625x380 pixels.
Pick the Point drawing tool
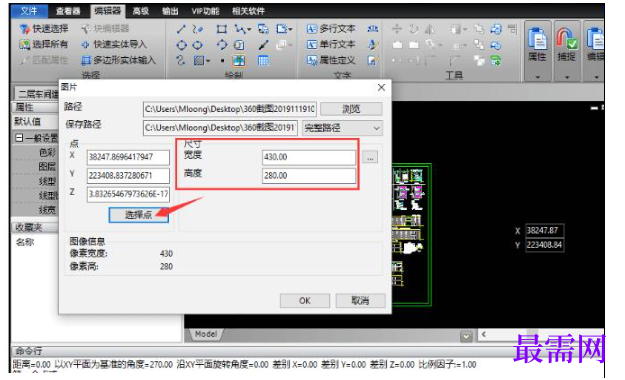coord(222,61)
